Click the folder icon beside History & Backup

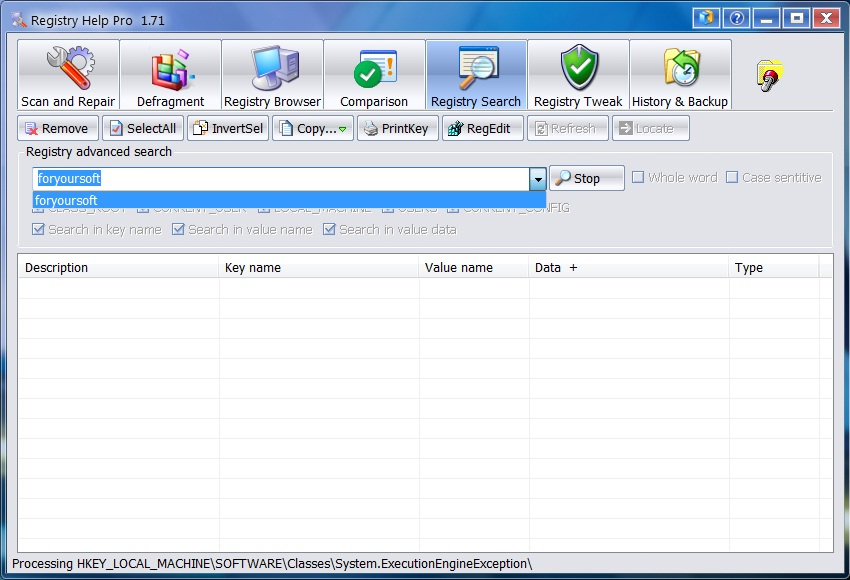click(x=770, y=75)
